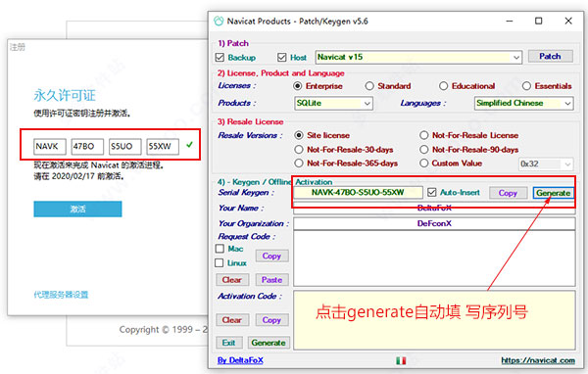Copy the serial keygen value
Image resolution: width=588 pixels, height=374 pixels.
click(x=508, y=193)
